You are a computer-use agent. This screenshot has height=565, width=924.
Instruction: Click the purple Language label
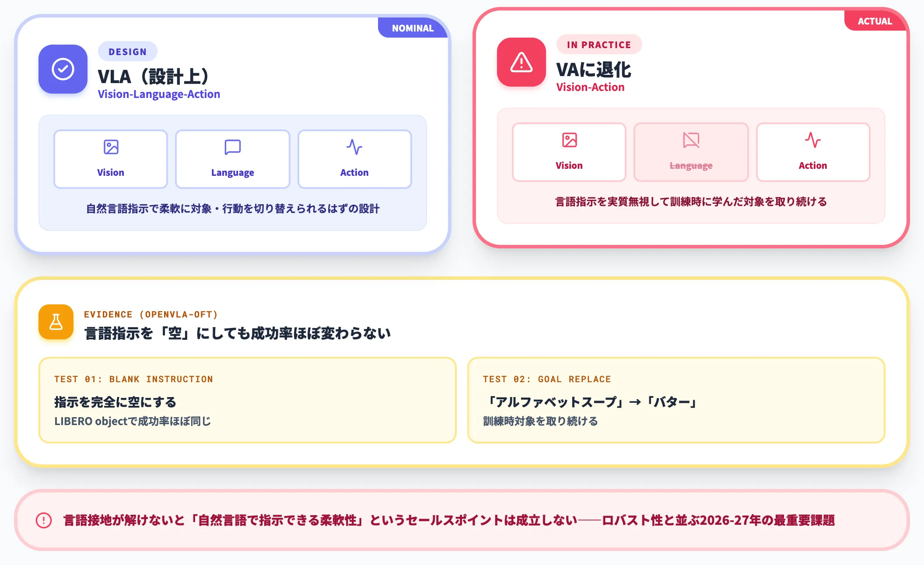[x=233, y=173]
